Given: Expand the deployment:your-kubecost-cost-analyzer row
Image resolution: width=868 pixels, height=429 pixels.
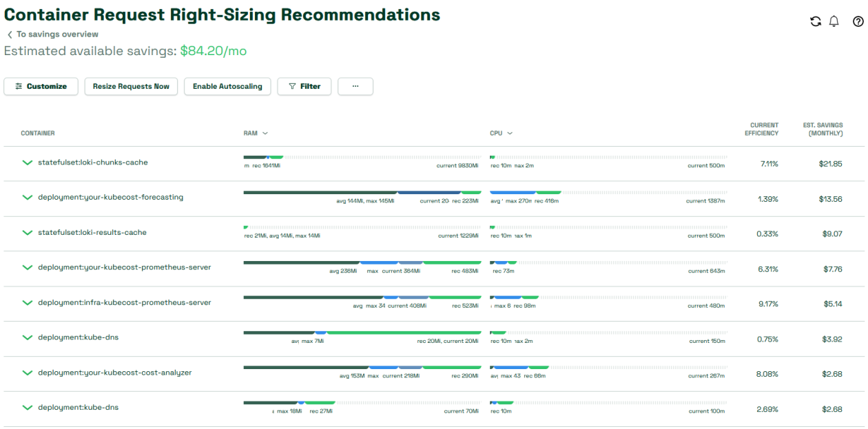Looking at the screenshot, I should (27, 373).
